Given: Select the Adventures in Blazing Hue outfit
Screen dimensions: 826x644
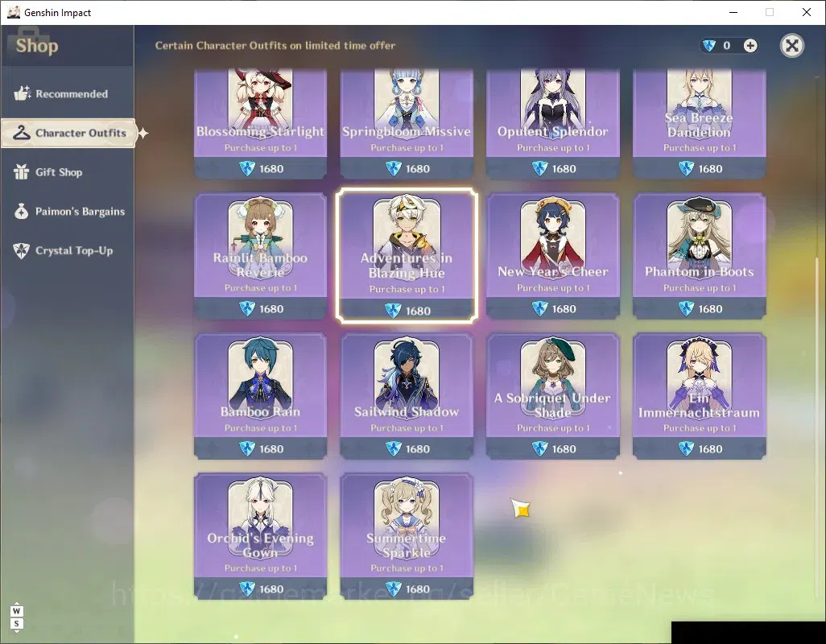Looking at the screenshot, I should [407, 255].
